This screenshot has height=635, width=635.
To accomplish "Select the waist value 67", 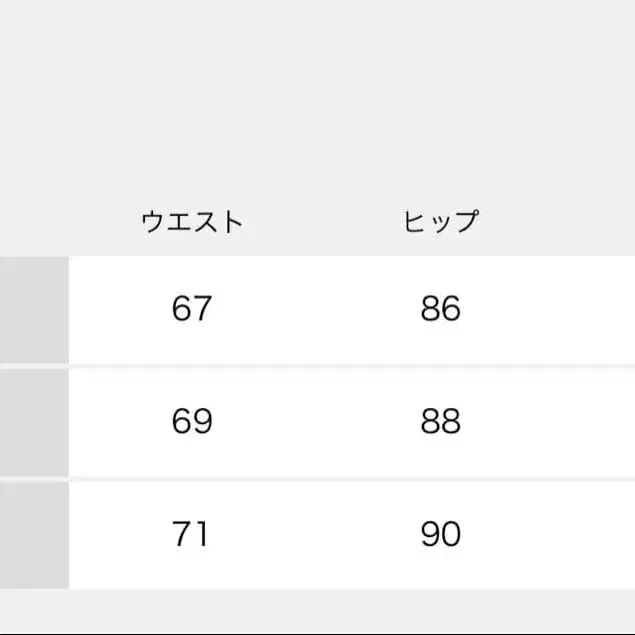I will [192, 309].
